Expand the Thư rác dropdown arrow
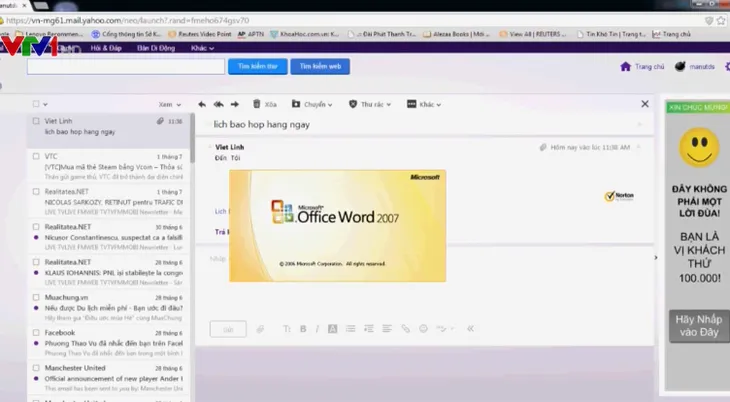Viewport: 730px width, 402px height. 388,105
